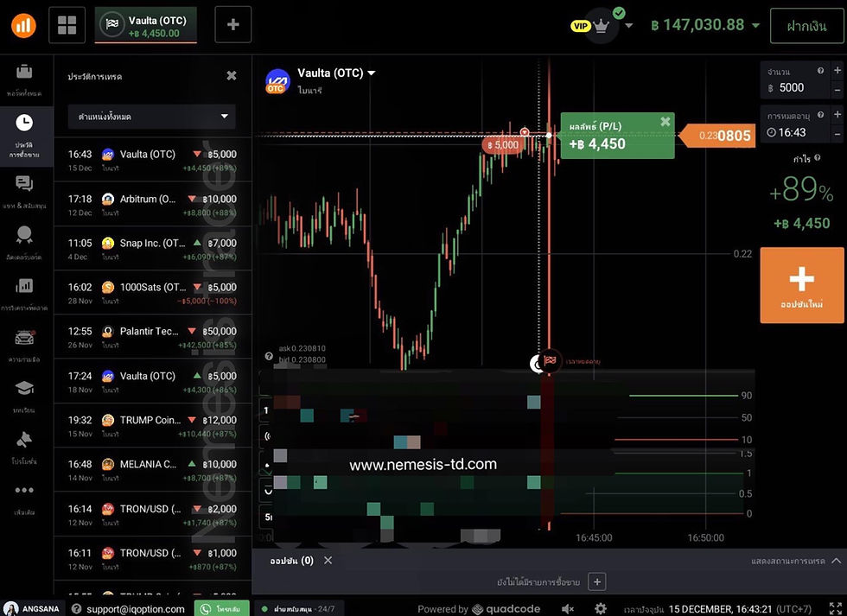Click the account balance ฿147,030.88
The width and height of the screenshot is (847, 616).
click(698, 25)
